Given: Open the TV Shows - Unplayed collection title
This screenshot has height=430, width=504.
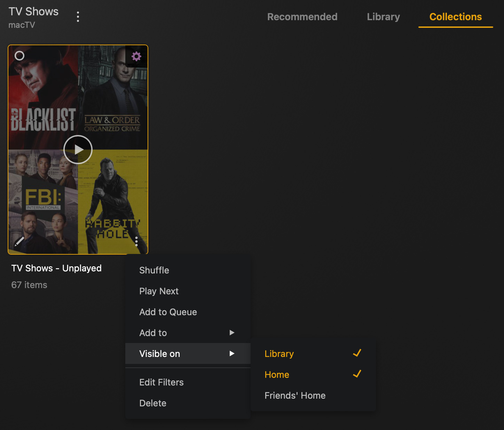Looking at the screenshot, I should pyautogui.click(x=56, y=268).
